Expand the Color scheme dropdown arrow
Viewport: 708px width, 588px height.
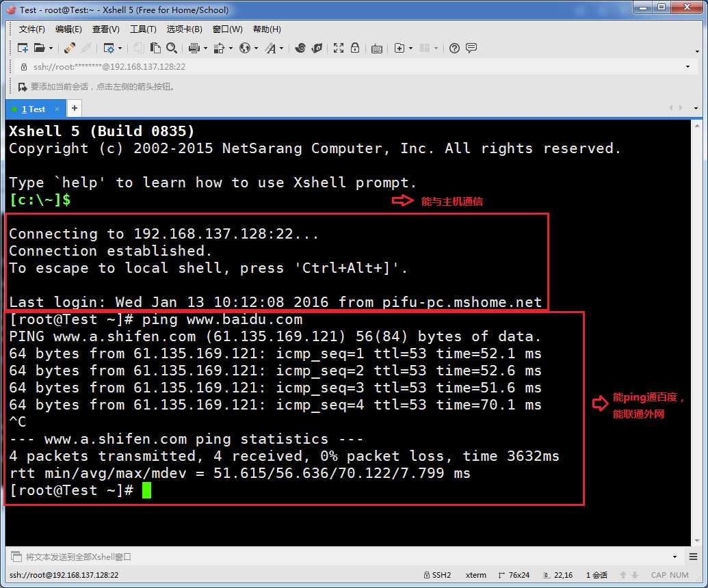coord(231,49)
